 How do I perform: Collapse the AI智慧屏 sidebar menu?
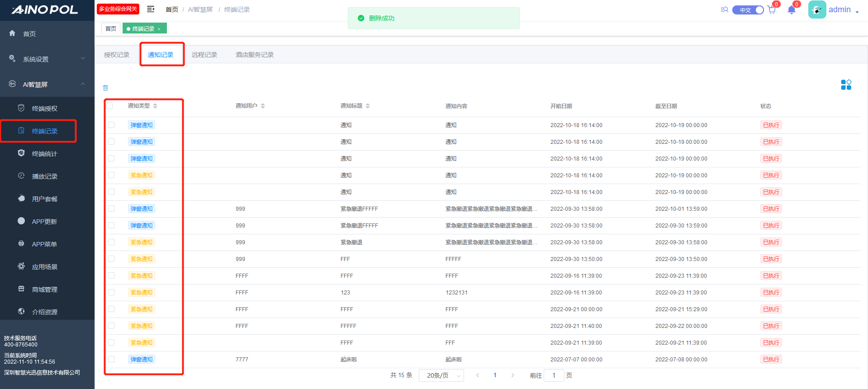tap(47, 85)
